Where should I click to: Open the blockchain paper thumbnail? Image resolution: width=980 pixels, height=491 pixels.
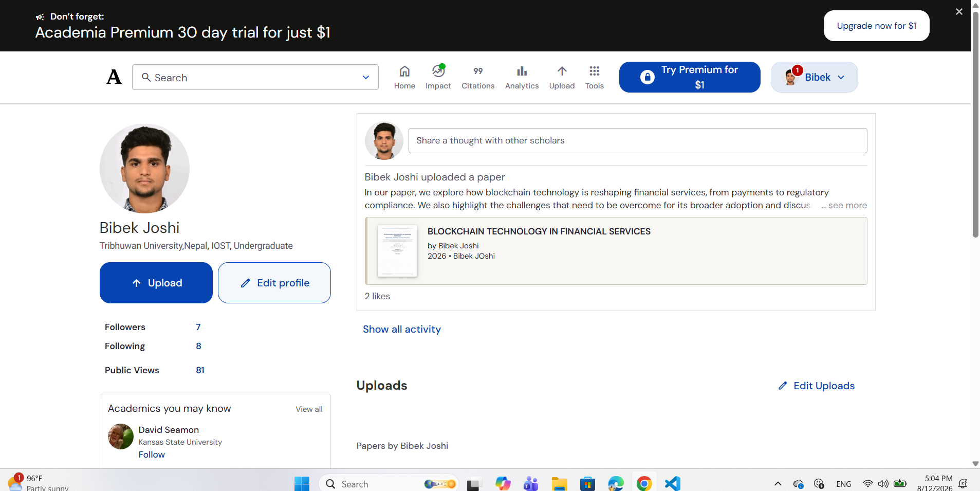point(397,251)
